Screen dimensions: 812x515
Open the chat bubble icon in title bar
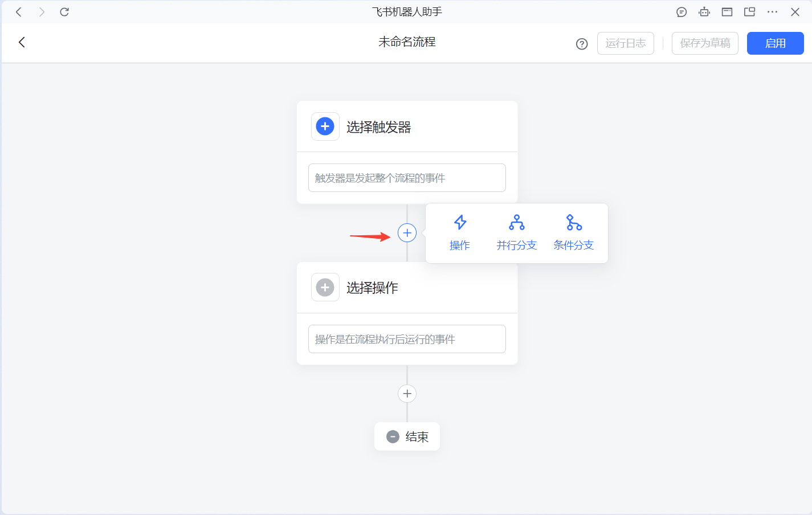point(682,12)
